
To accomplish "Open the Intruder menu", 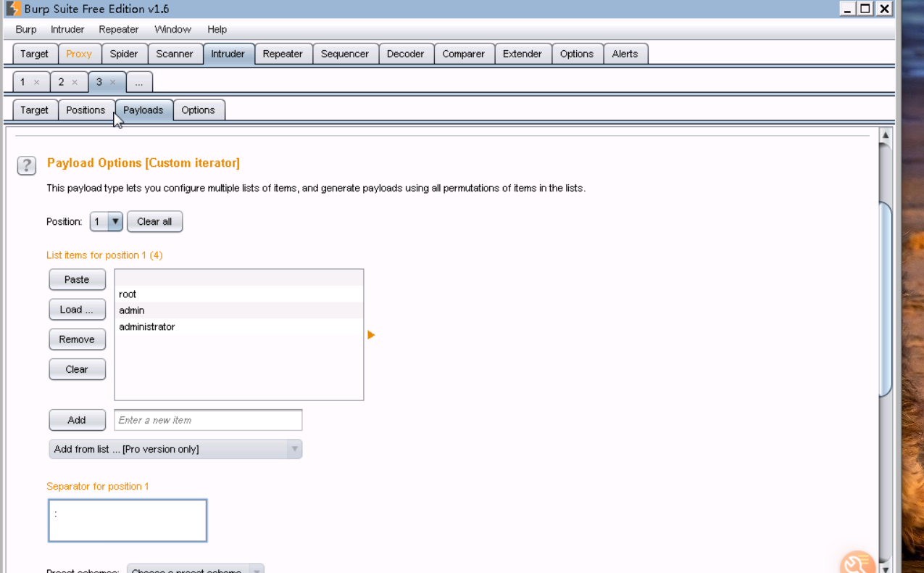I will [x=67, y=29].
